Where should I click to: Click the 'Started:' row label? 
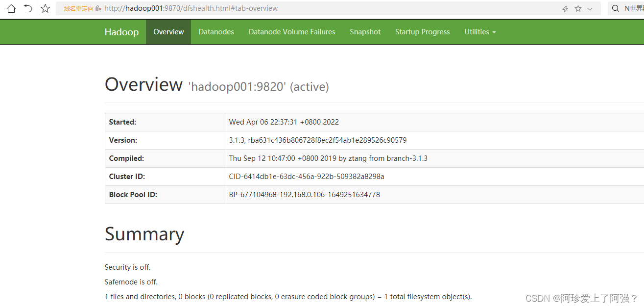click(x=122, y=122)
